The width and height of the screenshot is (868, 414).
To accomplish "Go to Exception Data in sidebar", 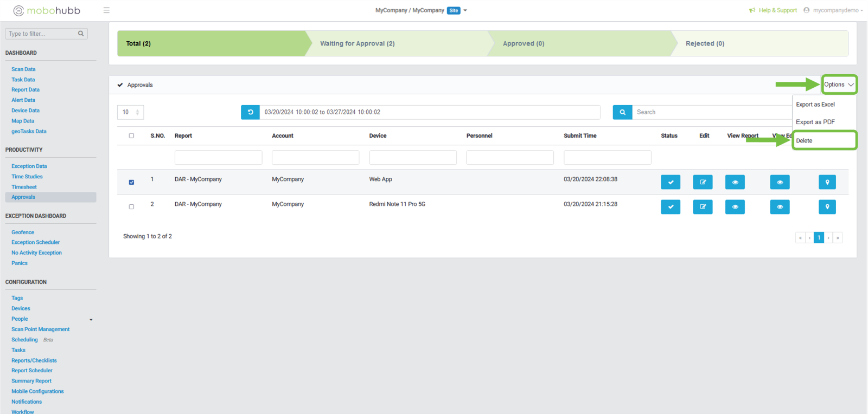I will tap(29, 166).
